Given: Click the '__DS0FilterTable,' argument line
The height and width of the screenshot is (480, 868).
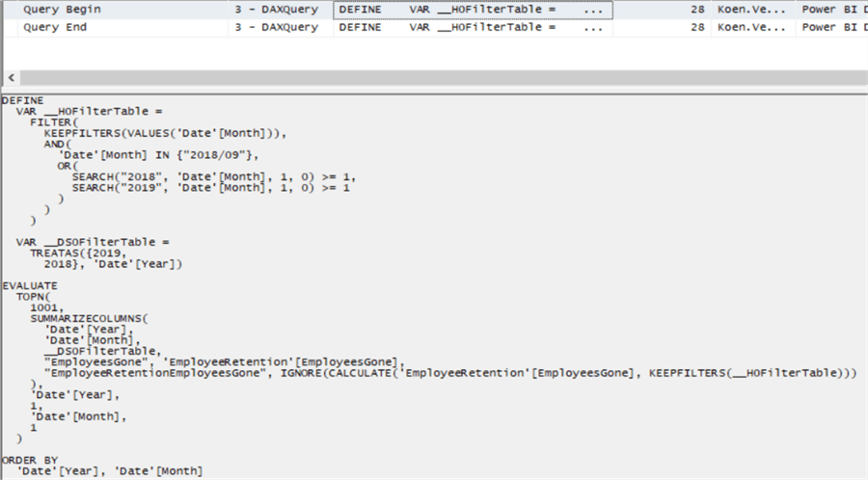Looking at the screenshot, I should [x=102, y=351].
